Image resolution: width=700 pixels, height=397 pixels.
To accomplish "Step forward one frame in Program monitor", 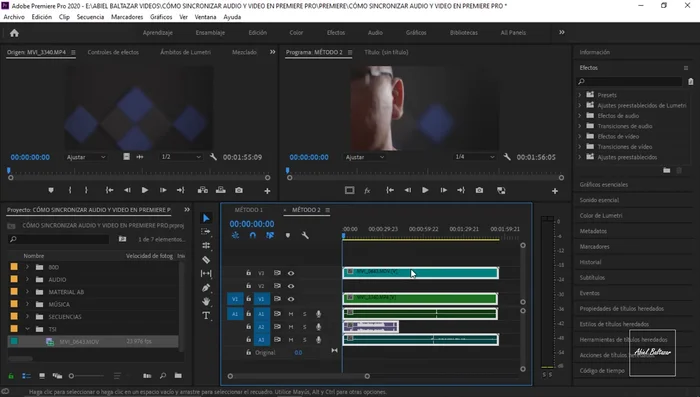I will point(443,190).
